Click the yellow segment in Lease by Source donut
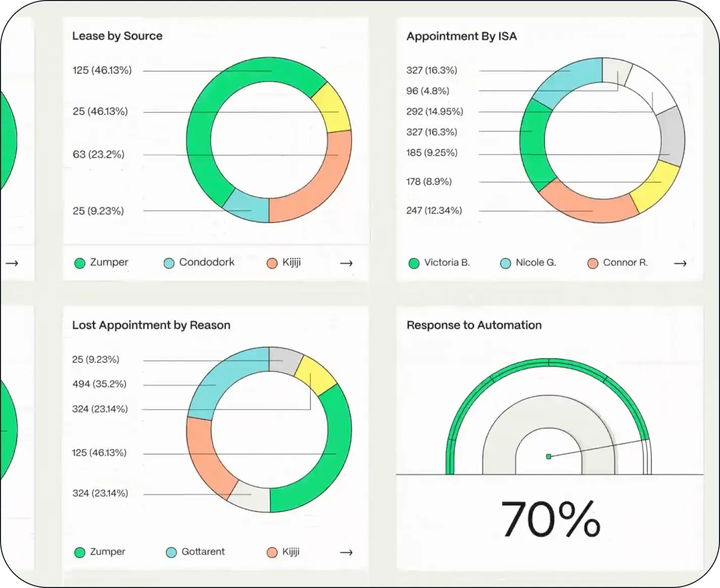The image size is (720, 588). [333, 107]
